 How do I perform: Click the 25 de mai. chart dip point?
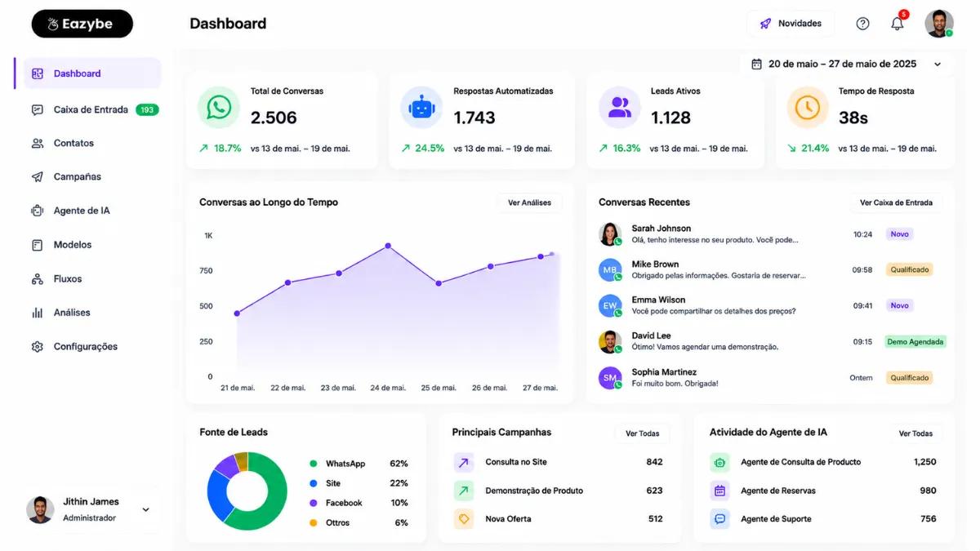point(439,283)
